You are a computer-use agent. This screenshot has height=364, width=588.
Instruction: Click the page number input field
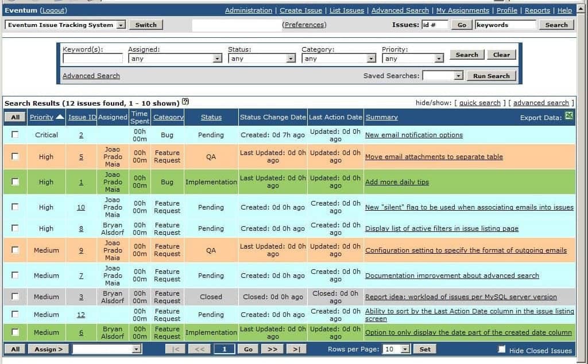point(225,349)
